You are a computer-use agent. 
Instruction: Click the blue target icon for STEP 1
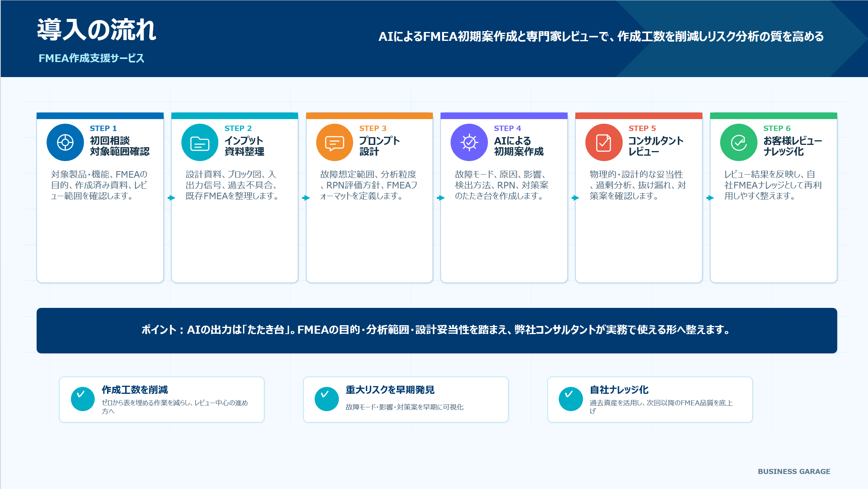[65, 142]
